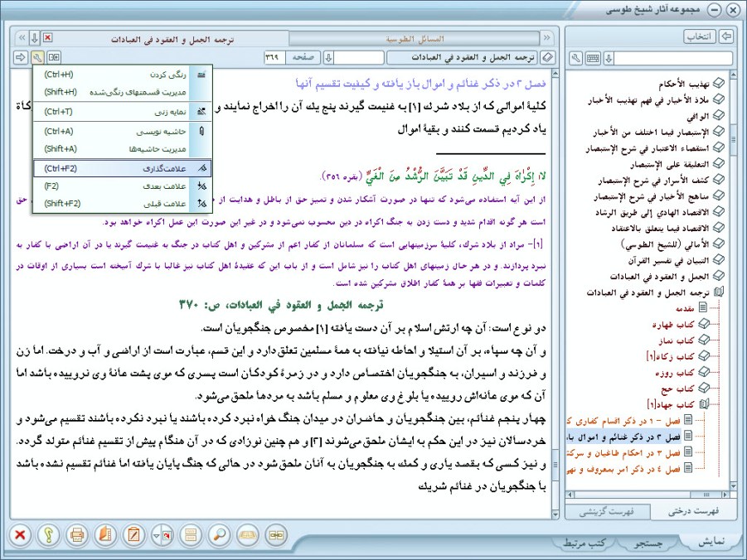Switch to the جستجو bottom tab

click(648, 543)
